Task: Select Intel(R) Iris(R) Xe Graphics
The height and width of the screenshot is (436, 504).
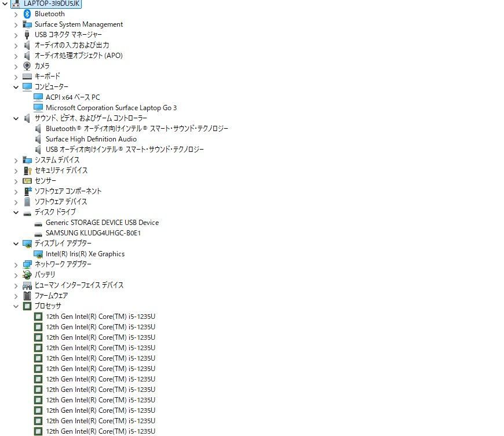Action: click(85, 253)
